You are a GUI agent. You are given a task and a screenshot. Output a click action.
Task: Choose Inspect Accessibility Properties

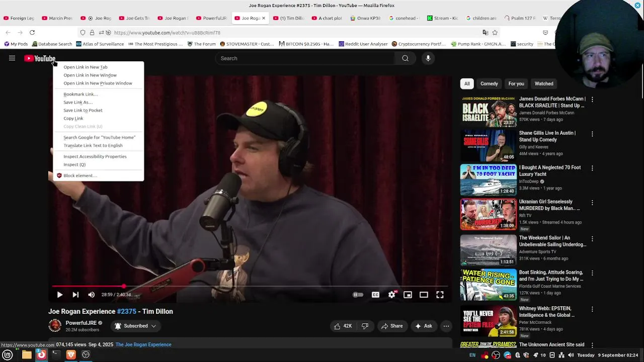[98, 156]
